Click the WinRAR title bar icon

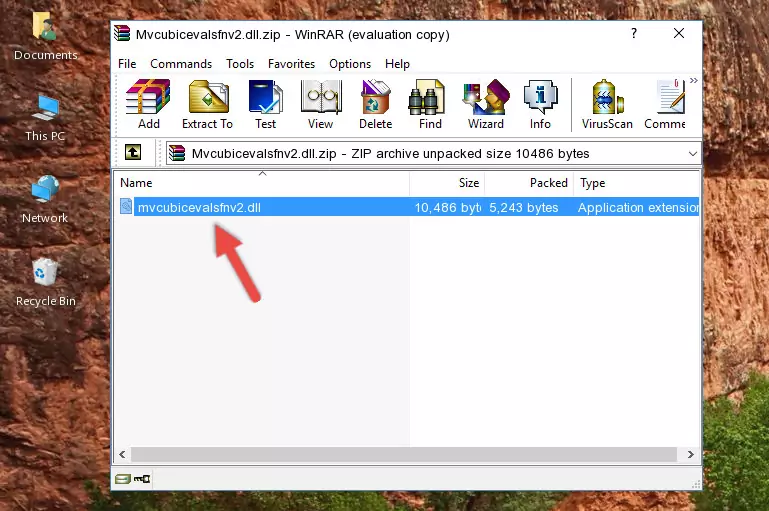coord(122,33)
